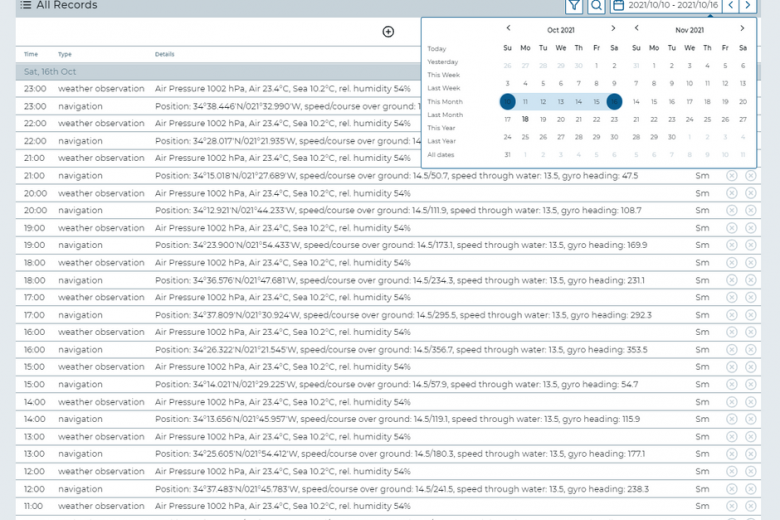Show next month after Nov 2021 calendar

point(743,28)
